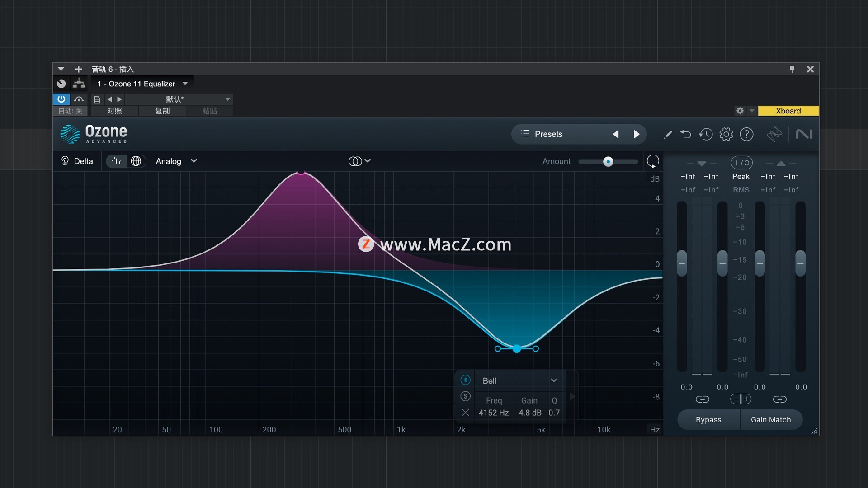Expand the dropdown arrow beside host gear
Image resolution: width=868 pixels, height=488 pixels.
(x=752, y=111)
